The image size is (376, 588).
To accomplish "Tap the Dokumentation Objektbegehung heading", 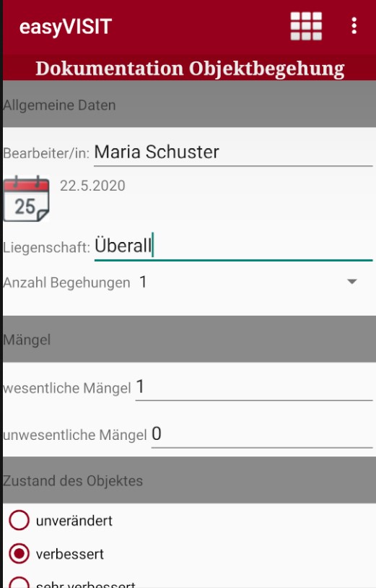I will (190, 69).
